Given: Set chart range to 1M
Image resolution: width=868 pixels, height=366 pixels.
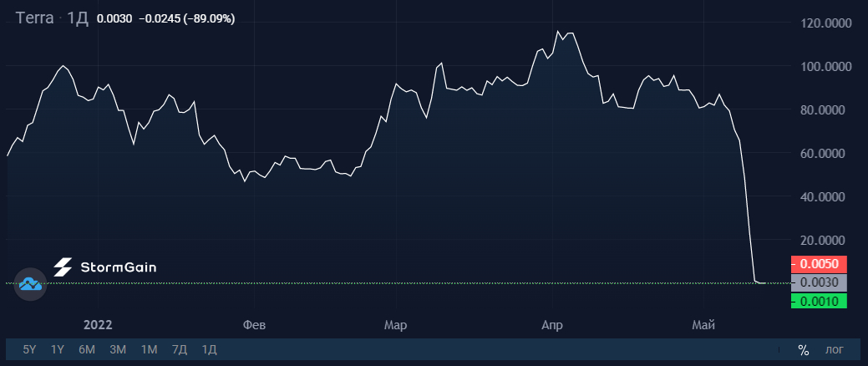Looking at the screenshot, I should [x=150, y=350].
